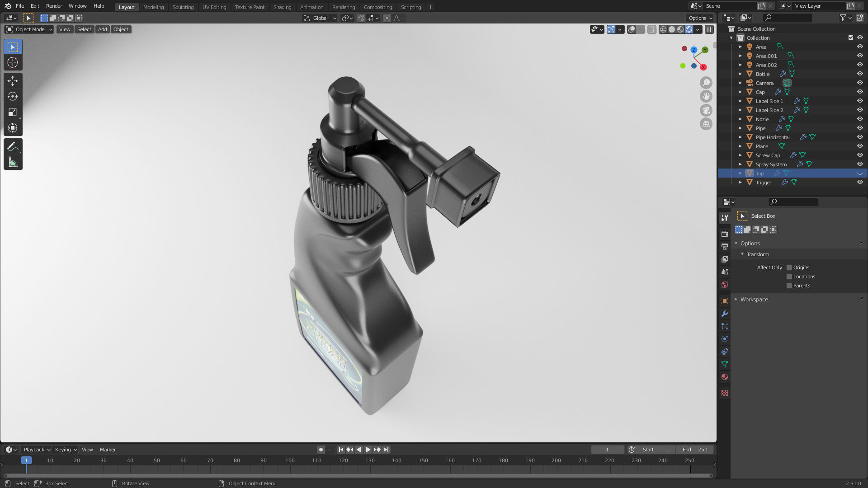Toggle camera view icon in viewport
Screen dimensions: 868x488
706,110
